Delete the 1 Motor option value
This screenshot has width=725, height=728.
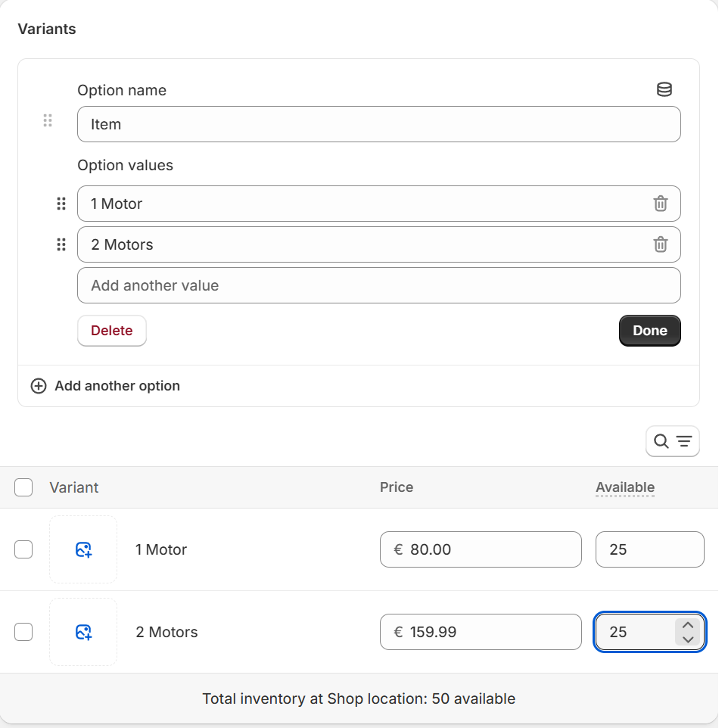(x=660, y=204)
